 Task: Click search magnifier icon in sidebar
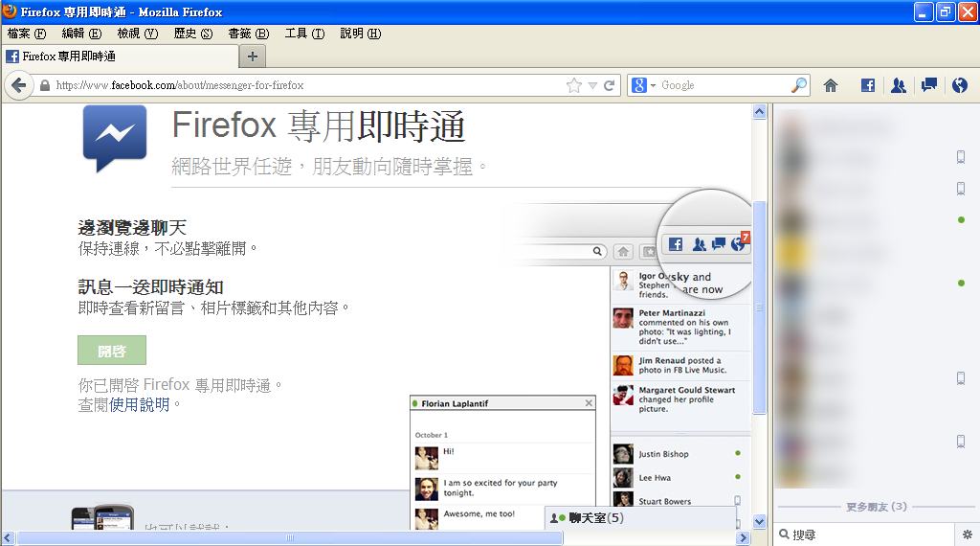pos(784,535)
